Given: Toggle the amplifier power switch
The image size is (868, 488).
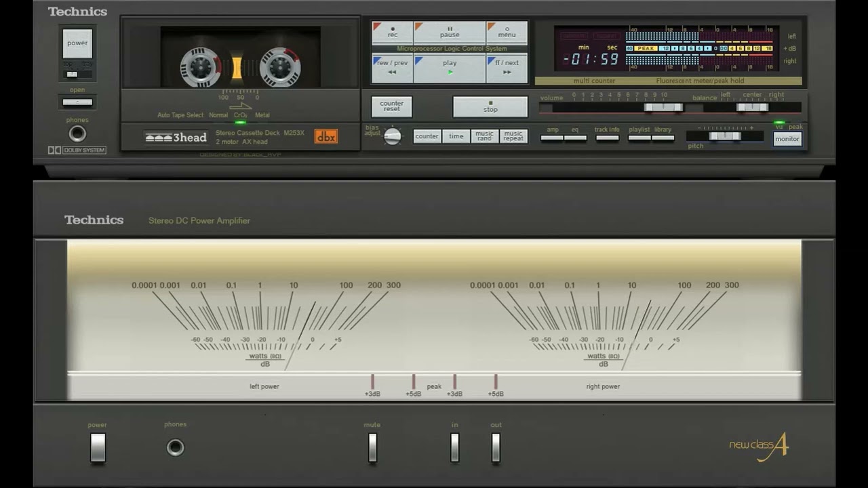Looking at the screenshot, I should pos(98,447).
